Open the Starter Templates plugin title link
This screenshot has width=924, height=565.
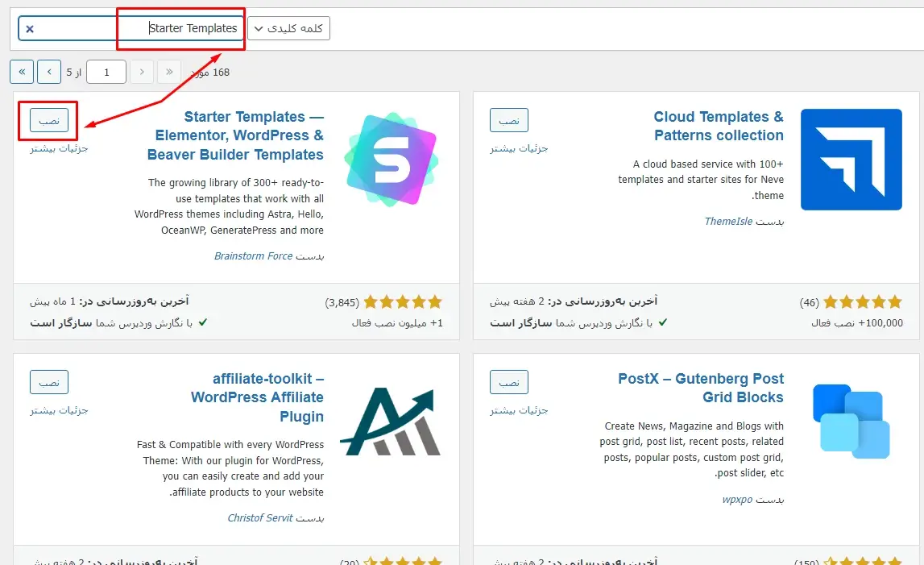(236, 135)
